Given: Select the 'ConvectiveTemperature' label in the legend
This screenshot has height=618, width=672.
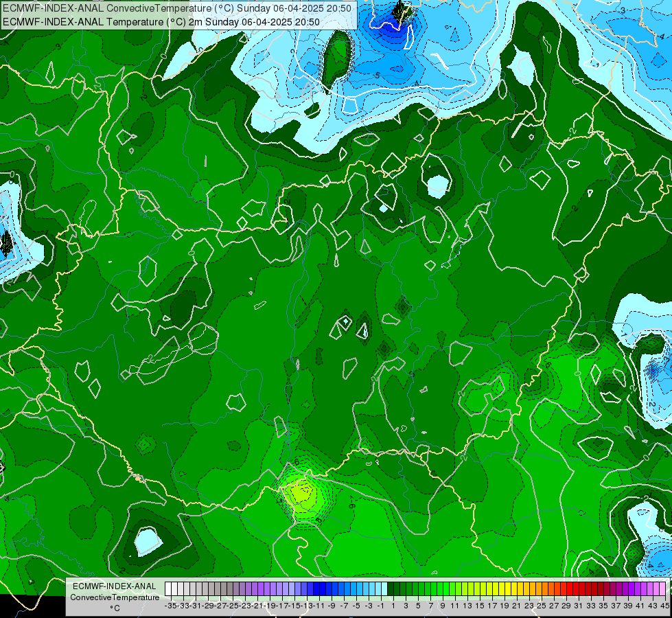Looking at the screenshot, I should [x=115, y=597].
